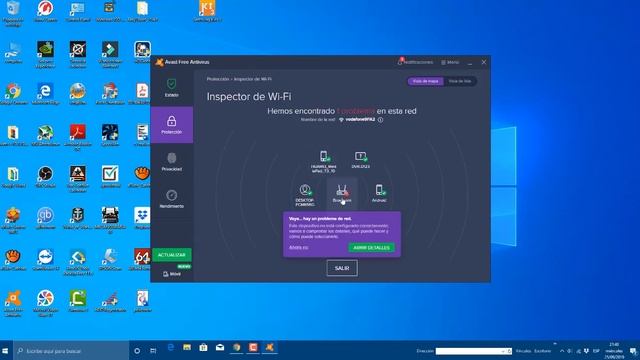Open Mail from the taskbar
This screenshot has width=640, height=360.
[220, 347]
